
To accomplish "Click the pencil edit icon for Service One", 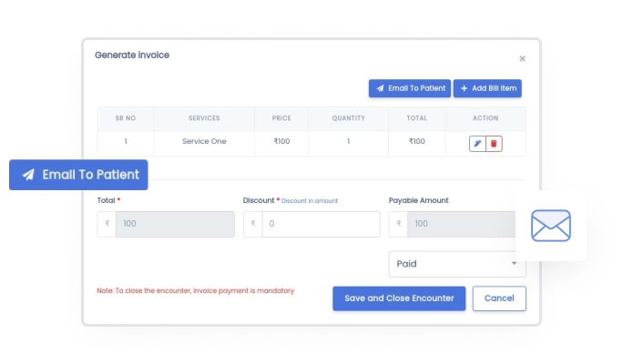I will 477,144.
